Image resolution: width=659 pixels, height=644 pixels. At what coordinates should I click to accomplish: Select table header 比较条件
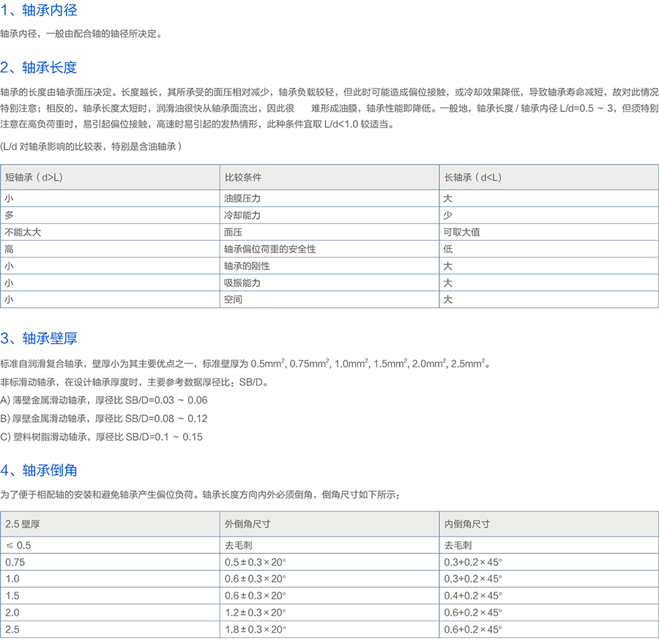point(329,177)
